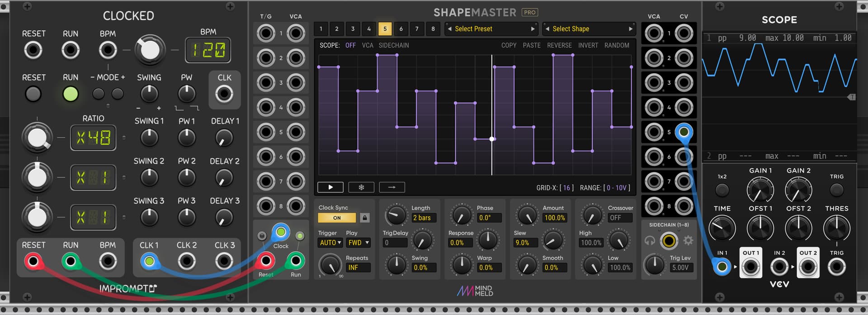Click the BPM output jack next to the green-cabled RUN
The width and height of the screenshot is (868, 315).
108,261
